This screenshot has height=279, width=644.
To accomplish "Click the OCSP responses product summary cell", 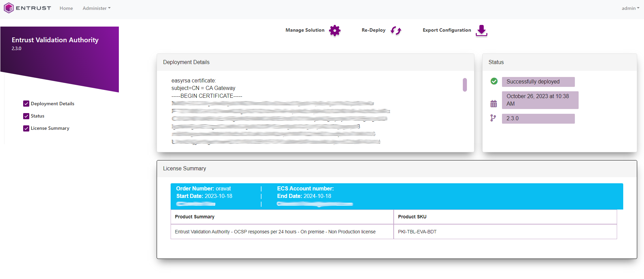I will pos(282,232).
